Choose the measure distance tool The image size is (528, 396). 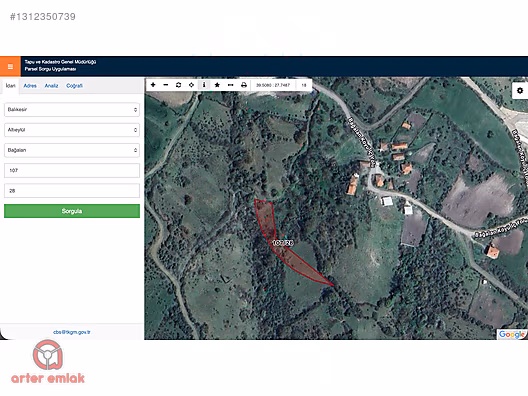pos(230,85)
